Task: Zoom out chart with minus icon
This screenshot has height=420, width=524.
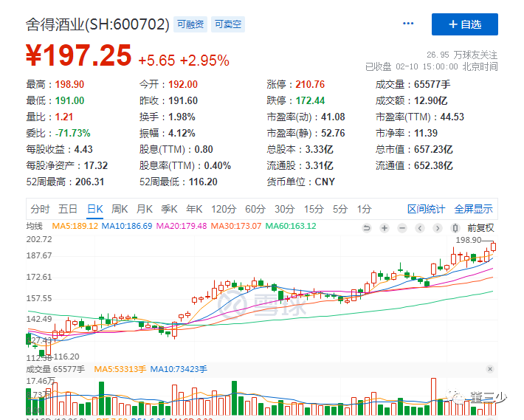Action: tap(402, 228)
